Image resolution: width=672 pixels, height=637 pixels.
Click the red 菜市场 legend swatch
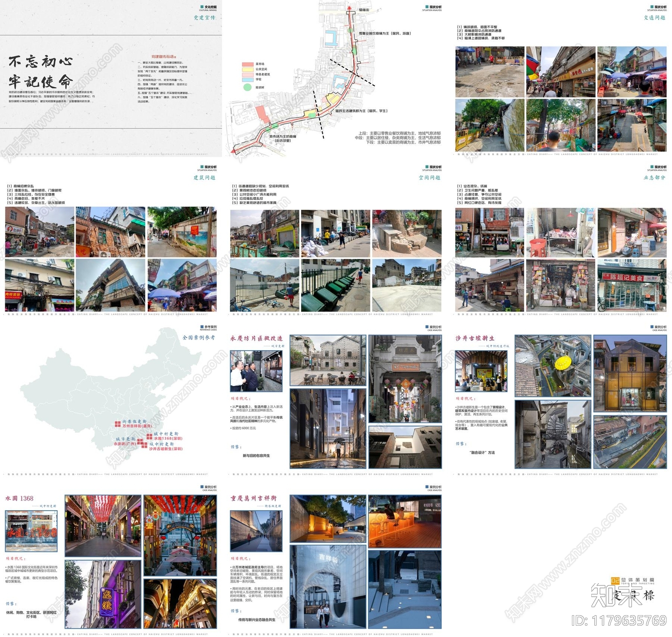(247, 64)
